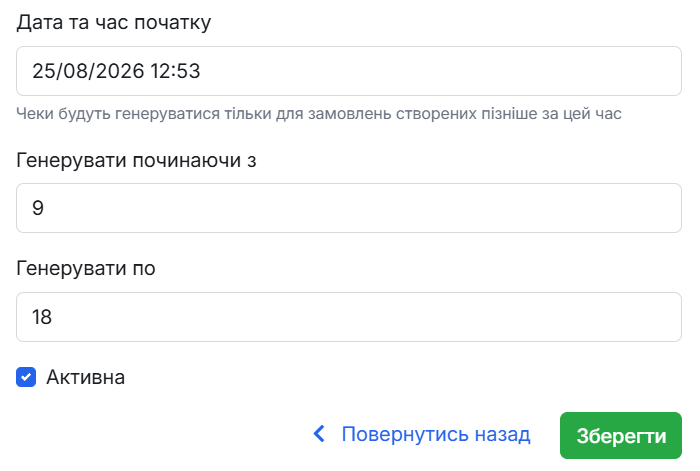Select the hour 12 in start time
Image resolution: width=700 pixels, height=471 pixels.
[161, 71]
